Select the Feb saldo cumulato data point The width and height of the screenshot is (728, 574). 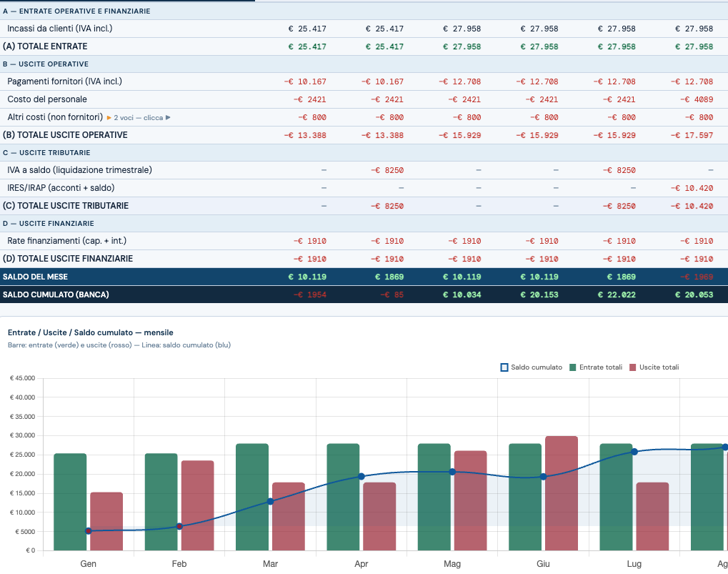pos(179,526)
